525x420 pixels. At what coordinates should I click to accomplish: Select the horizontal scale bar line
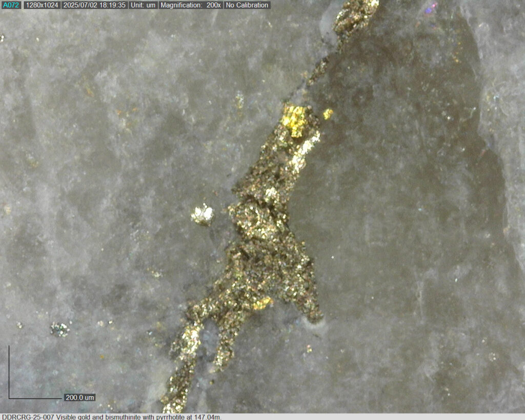(36, 398)
